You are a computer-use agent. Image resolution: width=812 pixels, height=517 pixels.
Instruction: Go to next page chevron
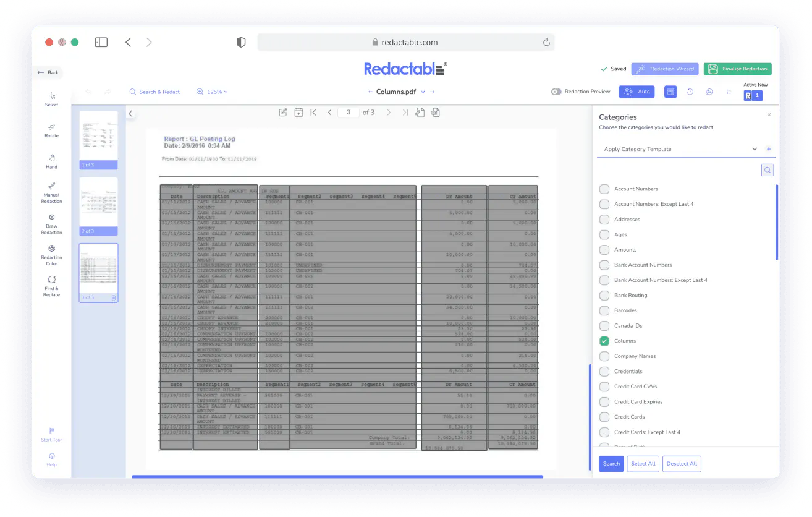pyautogui.click(x=389, y=113)
